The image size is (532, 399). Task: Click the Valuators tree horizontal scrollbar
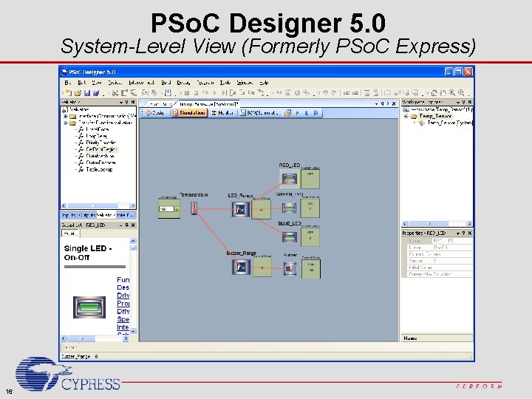[98, 205]
